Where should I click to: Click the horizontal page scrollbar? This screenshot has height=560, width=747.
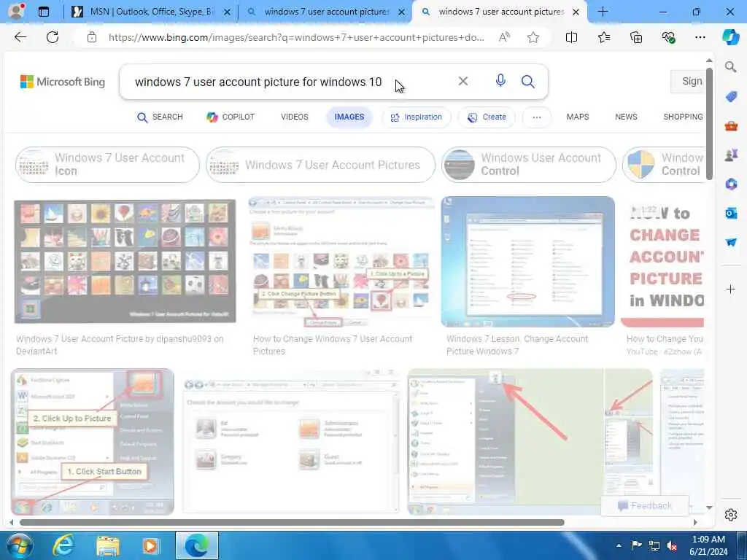(x=292, y=522)
